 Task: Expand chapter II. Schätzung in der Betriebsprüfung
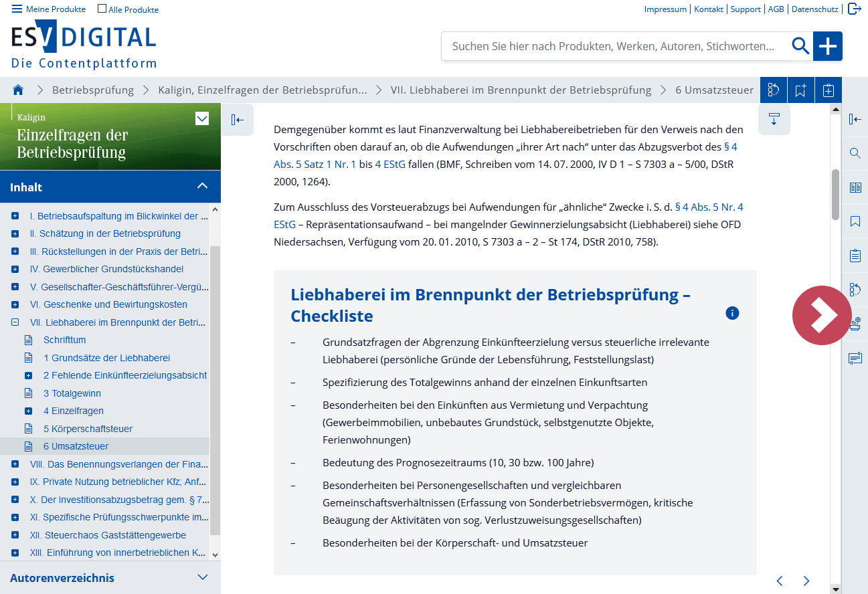coord(15,233)
